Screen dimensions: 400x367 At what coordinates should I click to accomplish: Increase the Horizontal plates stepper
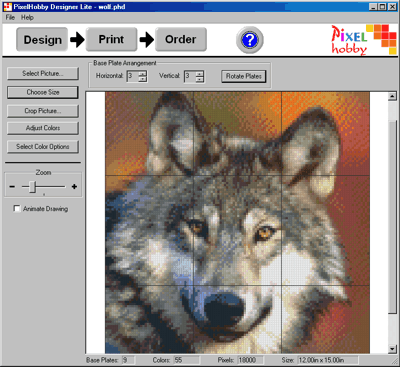(x=143, y=74)
